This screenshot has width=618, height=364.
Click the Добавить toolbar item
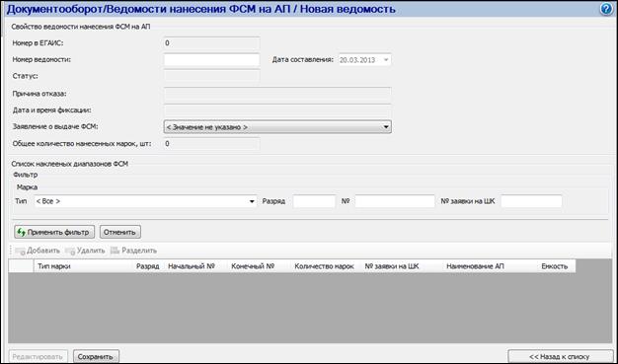tap(38, 251)
